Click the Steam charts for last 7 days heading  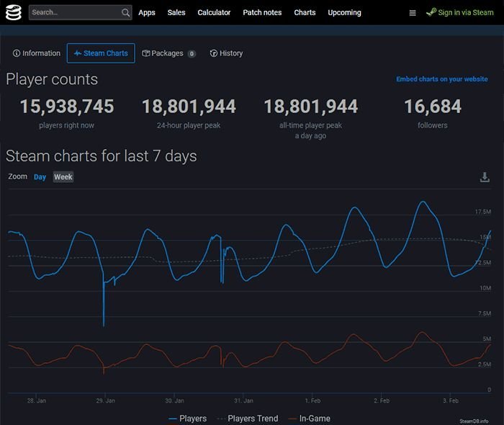[x=102, y=156]
